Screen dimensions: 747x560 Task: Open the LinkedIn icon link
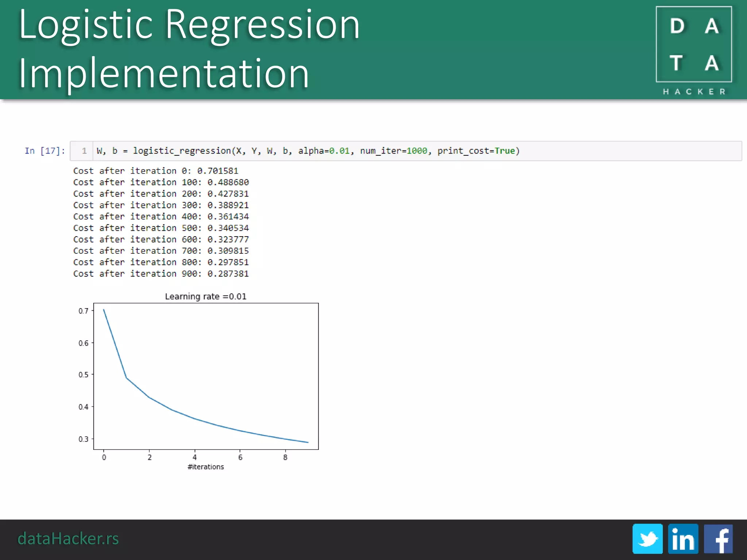tap(683, 538)
